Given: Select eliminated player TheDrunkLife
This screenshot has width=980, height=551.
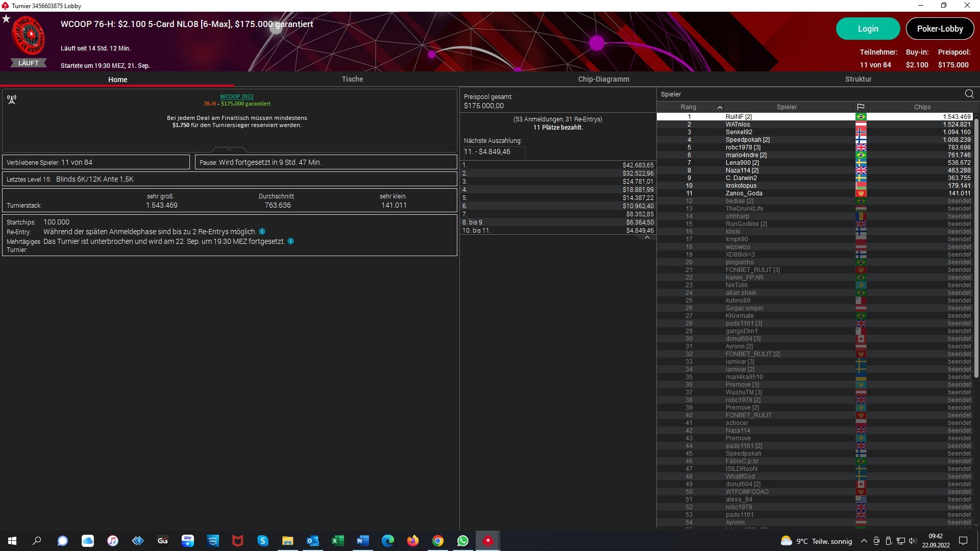Looking at the screenshot, I should point(814,208).
